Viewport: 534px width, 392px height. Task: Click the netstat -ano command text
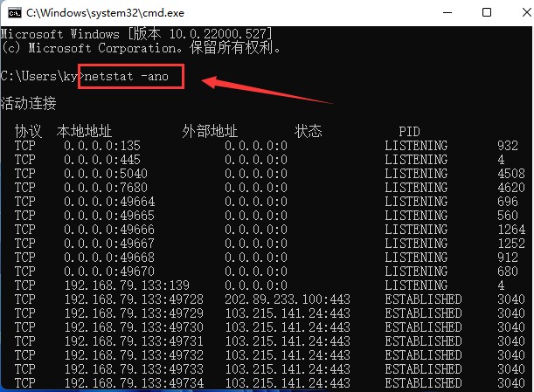(132, 77)
